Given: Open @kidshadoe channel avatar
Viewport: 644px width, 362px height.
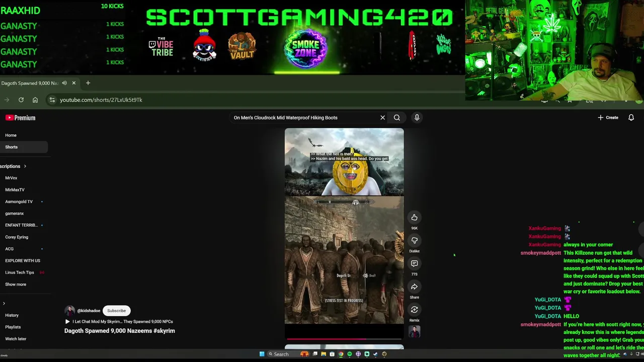Looking at the screenshot, I should [x=69, y=311].
